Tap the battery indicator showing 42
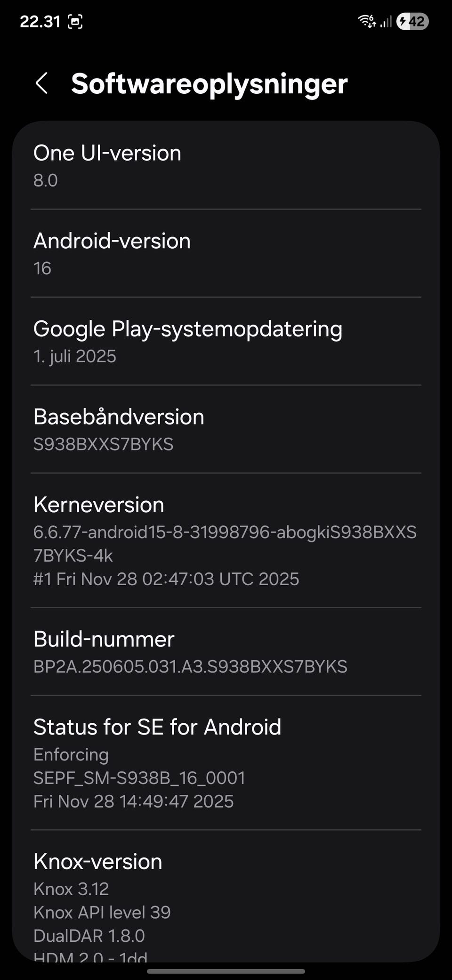The height and width of the screenshot is (980, 452). click(x=412, y=21)
